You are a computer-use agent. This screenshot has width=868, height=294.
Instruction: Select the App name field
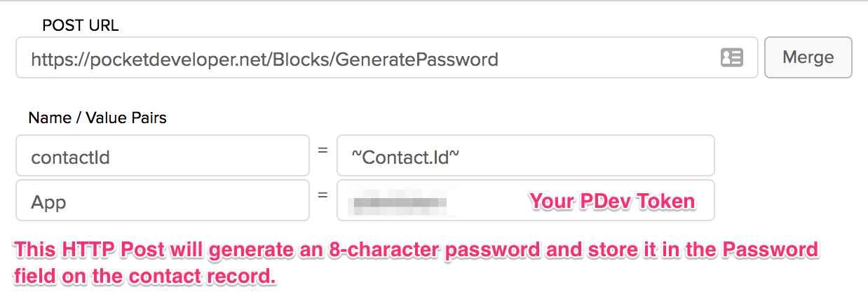pyautogui.click(x=163, y=200)
